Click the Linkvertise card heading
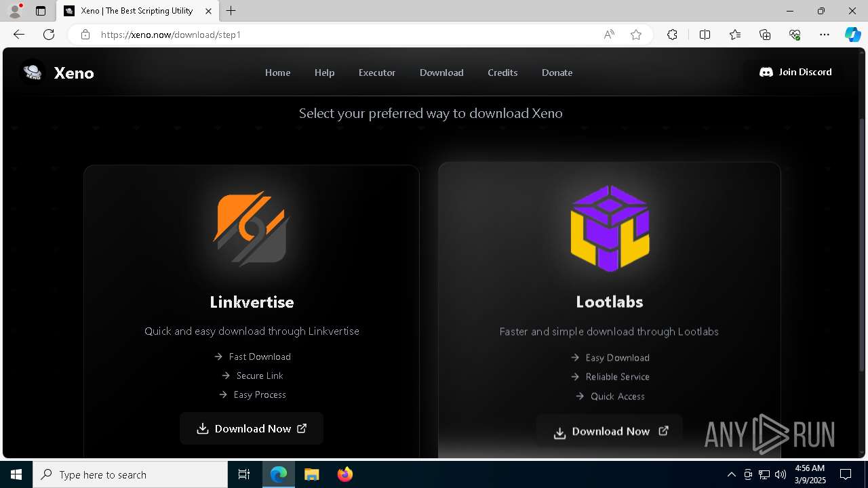The width and height of the screenshot is (868, 488). (x=252, y=302)
